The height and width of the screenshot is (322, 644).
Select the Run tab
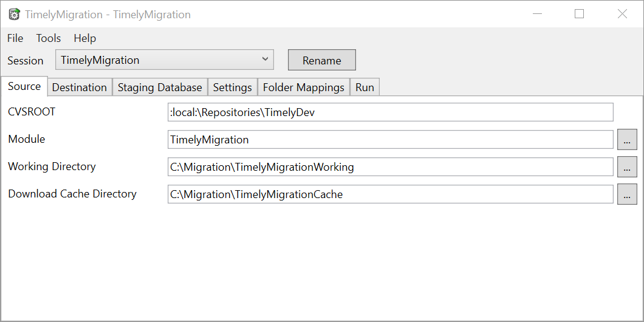point(365,87)
